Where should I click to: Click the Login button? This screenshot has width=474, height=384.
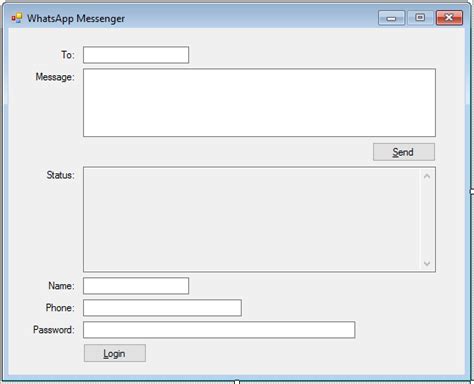tap(115, 353)
